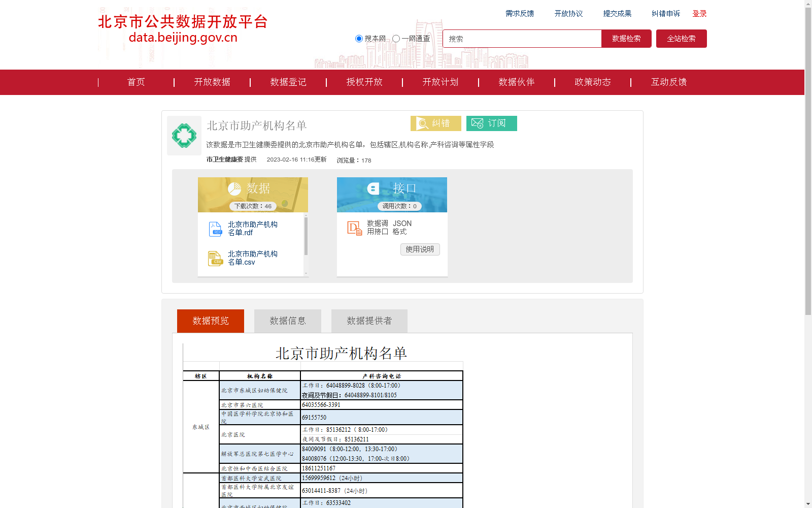This screenshot has width=812, height=508.
Task: Click the 市卫生健康委 provider text
Action: [x=225, y=160]
